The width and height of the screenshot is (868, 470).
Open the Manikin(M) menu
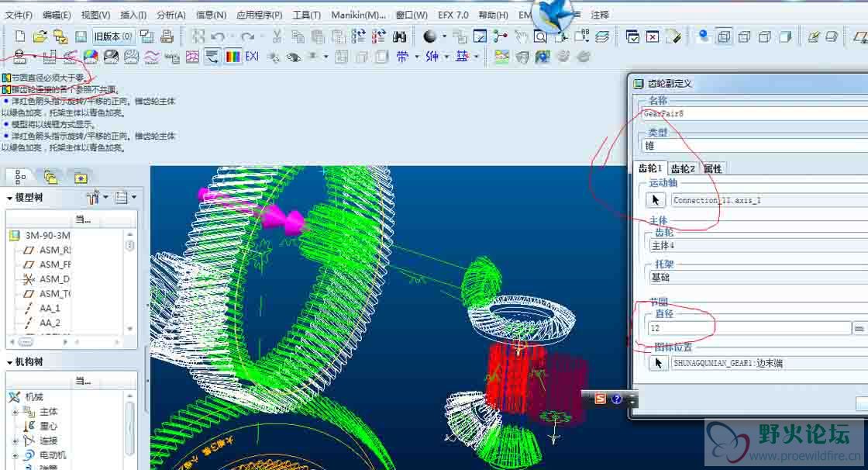[x=358, y=15]
